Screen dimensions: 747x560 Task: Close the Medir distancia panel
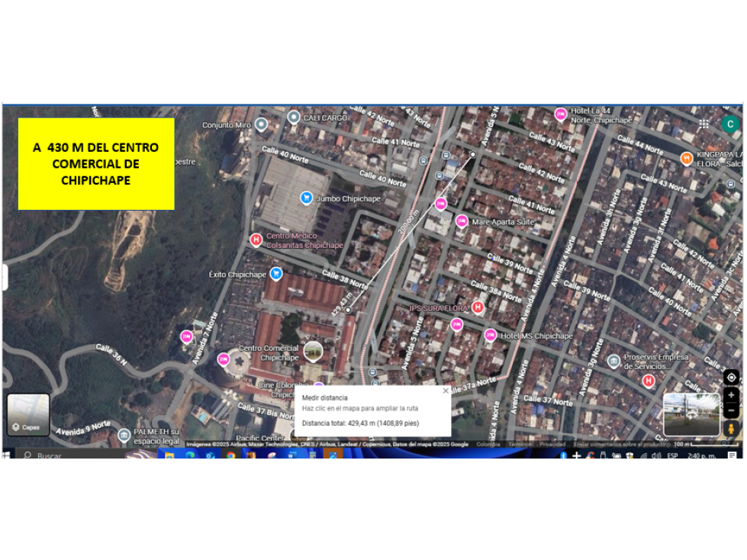tap(446, 391)
